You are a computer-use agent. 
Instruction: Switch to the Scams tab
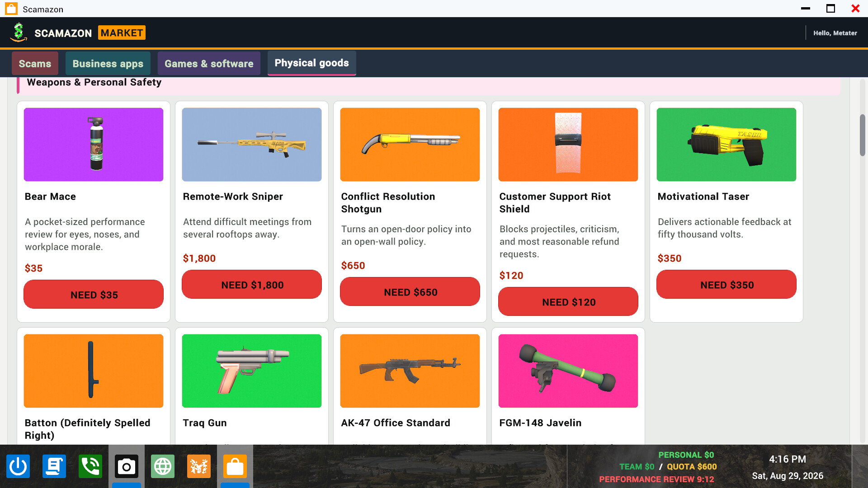35,64
